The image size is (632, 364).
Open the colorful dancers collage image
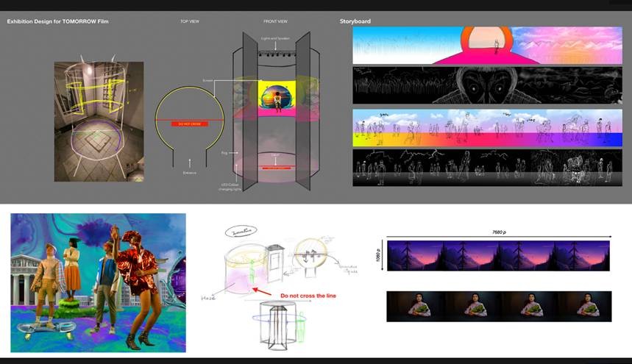point(98,282)
